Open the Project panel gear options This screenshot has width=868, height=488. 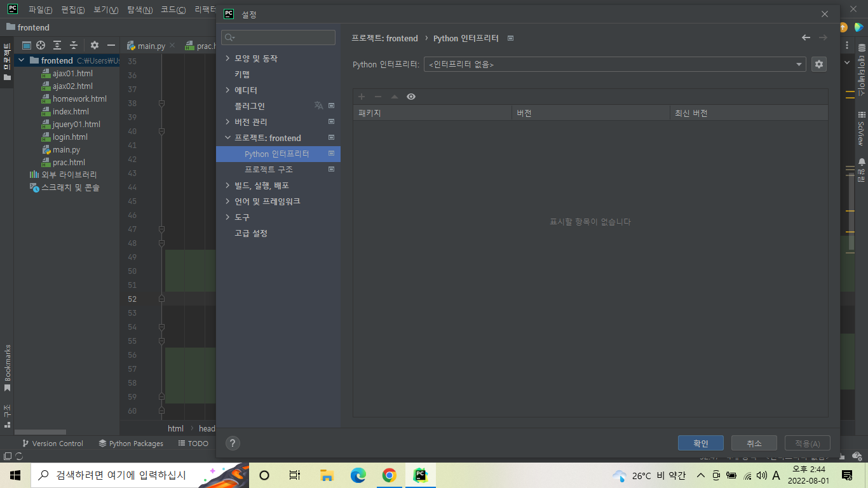(95, 45)
